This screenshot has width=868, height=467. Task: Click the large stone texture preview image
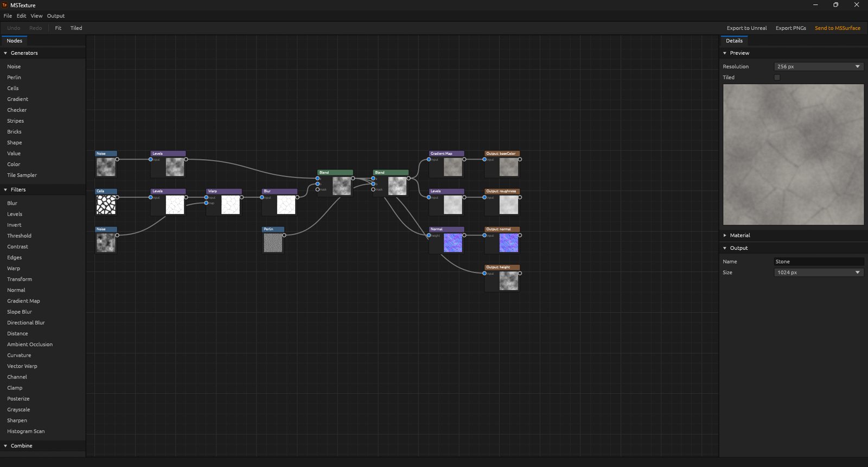pyautogui.click(x=793, y=154)
